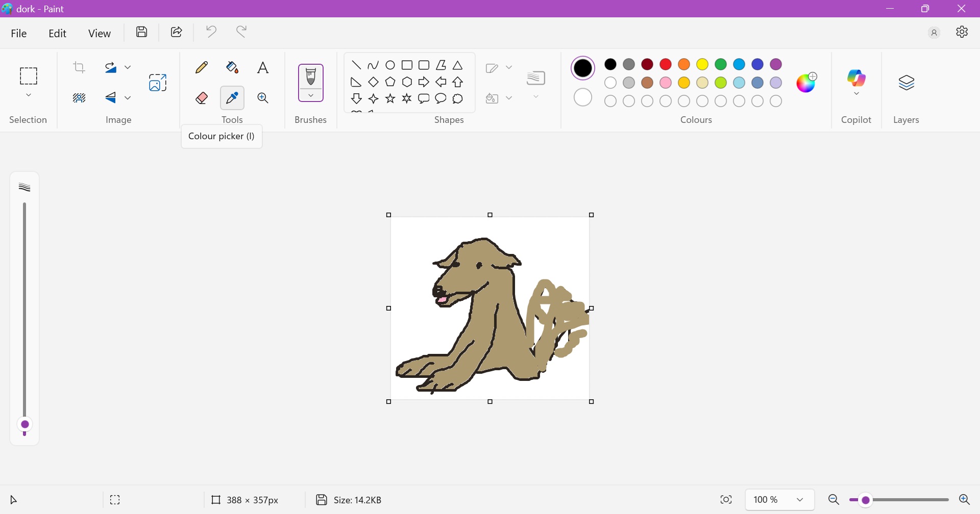Click the Zoom in magnifier icon

coord(965,500)
